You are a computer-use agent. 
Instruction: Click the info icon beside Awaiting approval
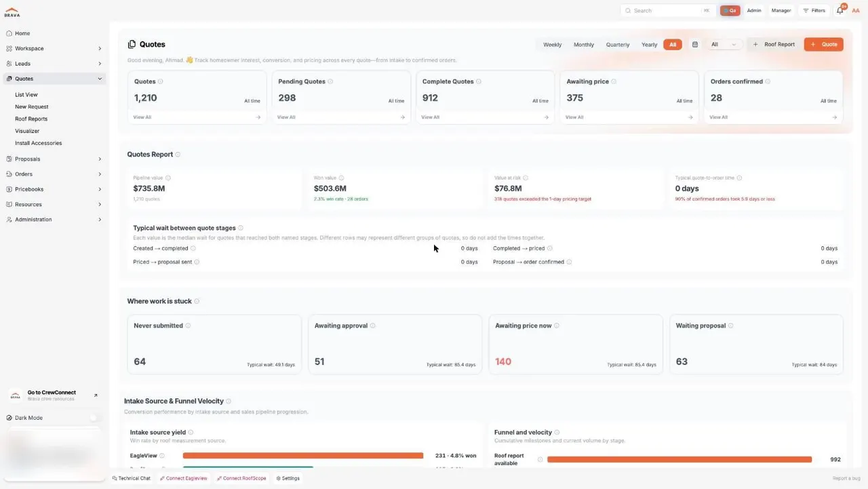point(373,326)
